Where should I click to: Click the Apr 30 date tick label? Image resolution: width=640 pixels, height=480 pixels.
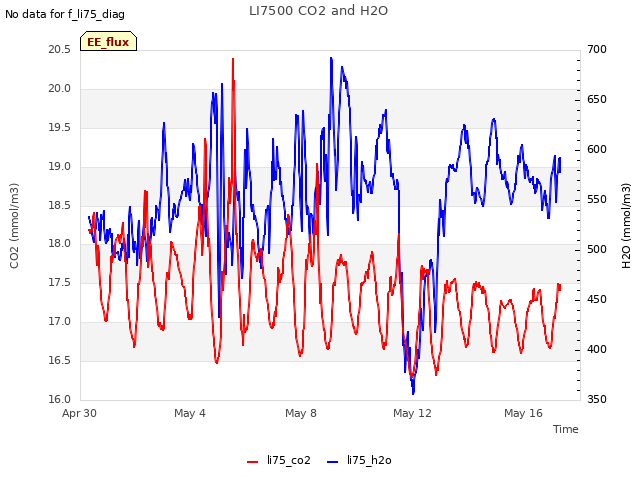(79, 413)
